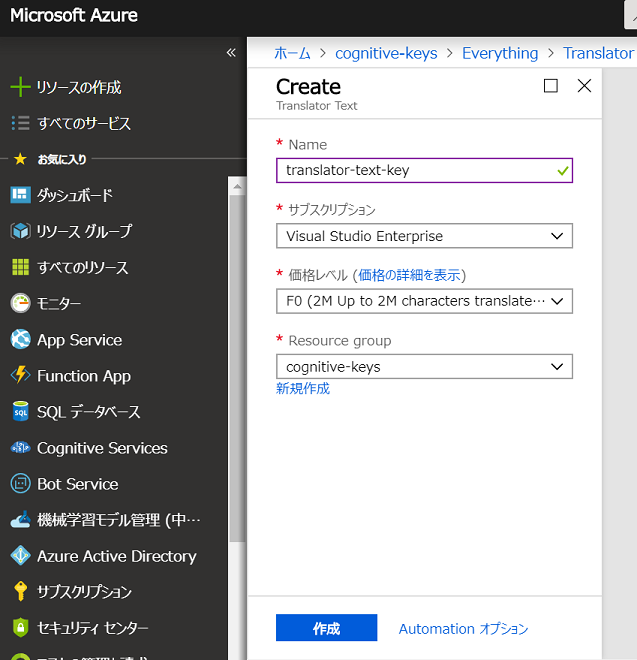This screenshot has height=660, width=637.
Task: Click the Microsoft Azure logo text
Action: [x=74, y=15]
